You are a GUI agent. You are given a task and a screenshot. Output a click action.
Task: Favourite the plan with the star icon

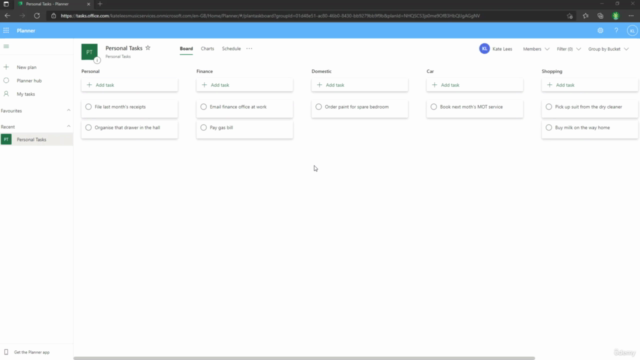pos(148,48)
